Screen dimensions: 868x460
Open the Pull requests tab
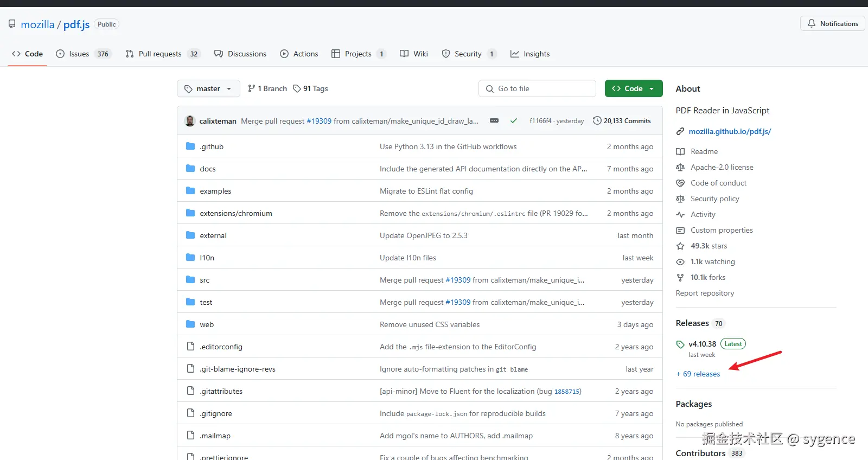coord(160,54)
